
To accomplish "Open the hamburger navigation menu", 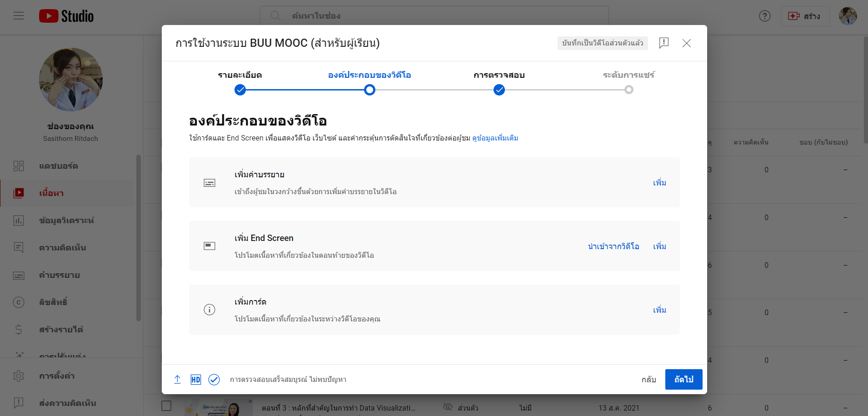I will pyautogui.click(x=19, y=16).
